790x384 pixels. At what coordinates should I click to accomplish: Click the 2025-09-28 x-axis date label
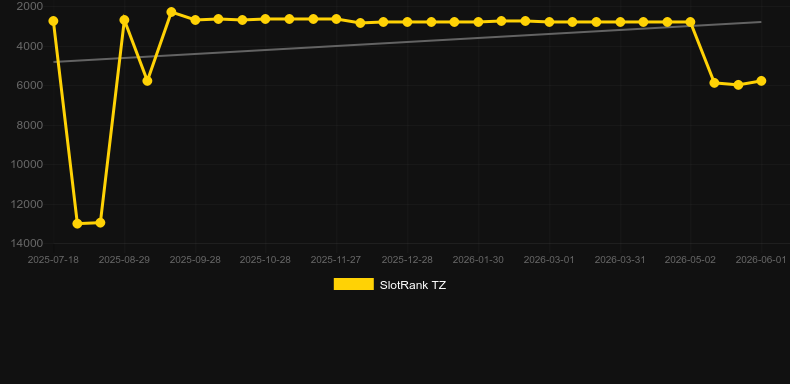click(x=195, y=260)
